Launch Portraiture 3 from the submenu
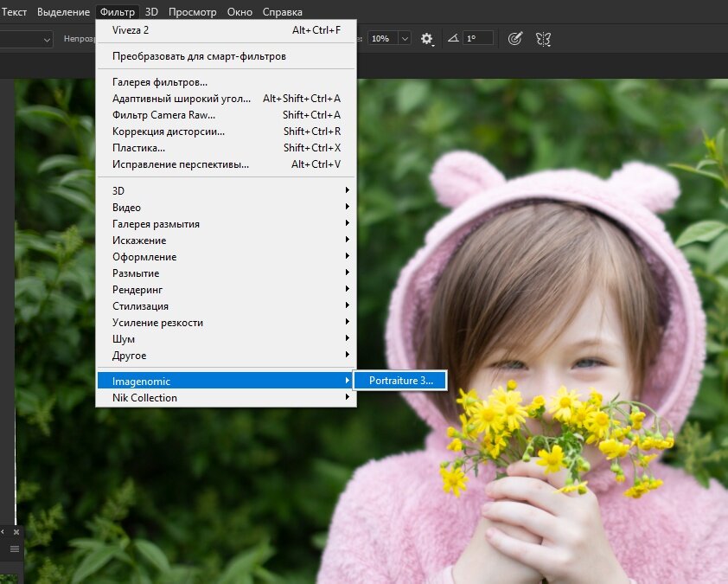The image size is (728, 584). (x=402, y=380)
